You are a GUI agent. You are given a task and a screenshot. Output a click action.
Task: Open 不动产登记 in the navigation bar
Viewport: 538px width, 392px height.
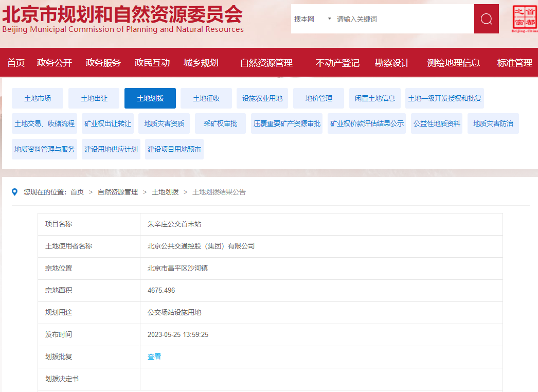point(337,63)
